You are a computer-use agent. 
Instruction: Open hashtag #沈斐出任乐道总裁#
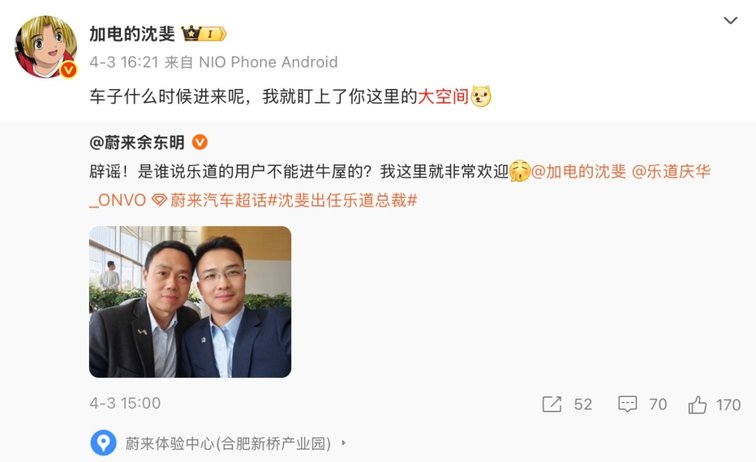pyautogui.click(x=342, y=200)
